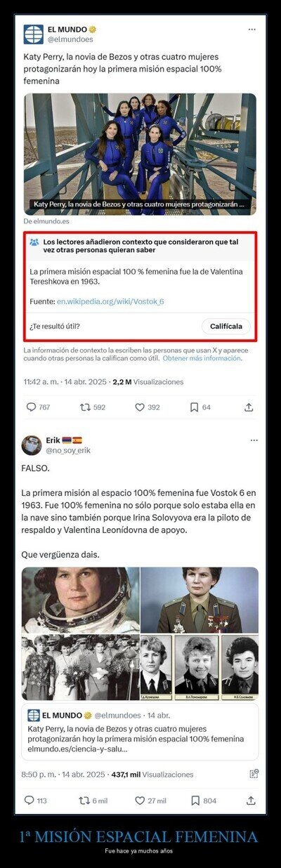The height and width of the screenshot is (868, 281).
Task: Share the EL MUNDO tweet via share icon
Action: (249, 407)
